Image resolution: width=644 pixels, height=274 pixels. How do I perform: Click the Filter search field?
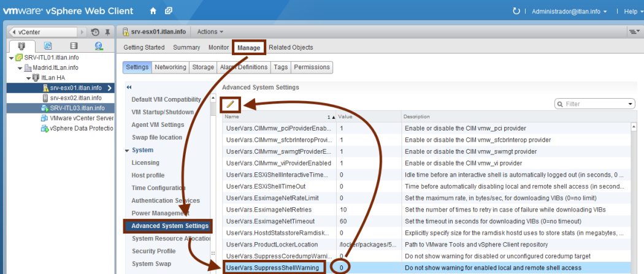[592, 104]
